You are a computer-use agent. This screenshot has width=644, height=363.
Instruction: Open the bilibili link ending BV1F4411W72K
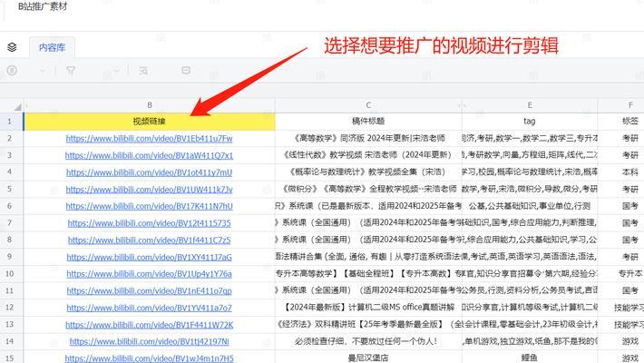(x=149, y=325)
